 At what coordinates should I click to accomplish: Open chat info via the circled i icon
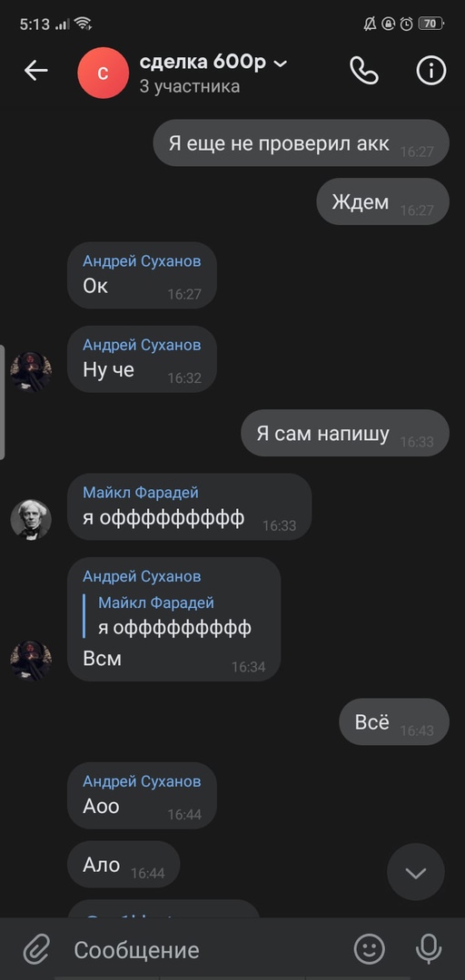tap(431, 71)
